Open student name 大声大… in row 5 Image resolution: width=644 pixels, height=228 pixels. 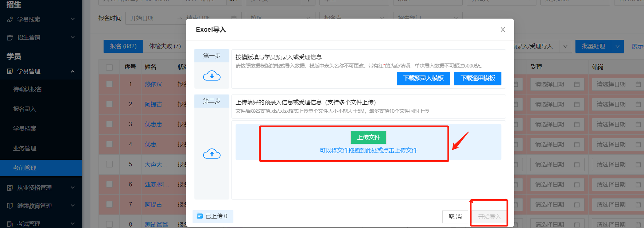coord(156,164)
